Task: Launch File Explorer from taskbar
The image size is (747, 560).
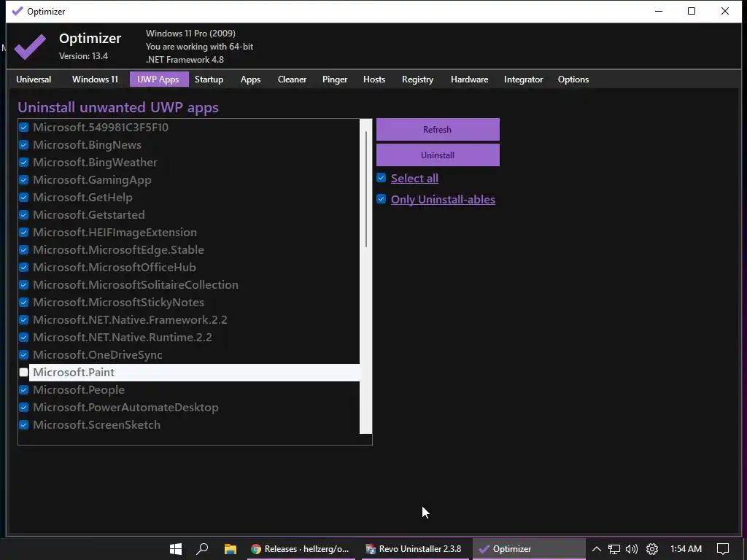Action: coord(230,548)
